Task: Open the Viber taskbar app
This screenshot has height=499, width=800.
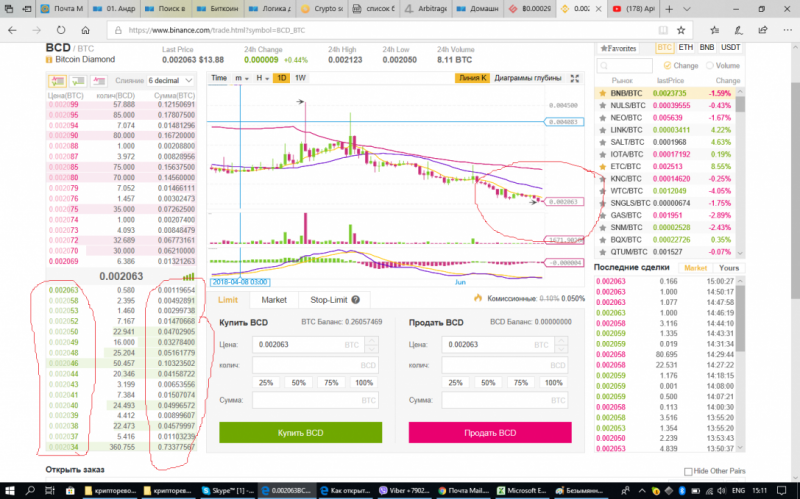Action: coord(404,490)
